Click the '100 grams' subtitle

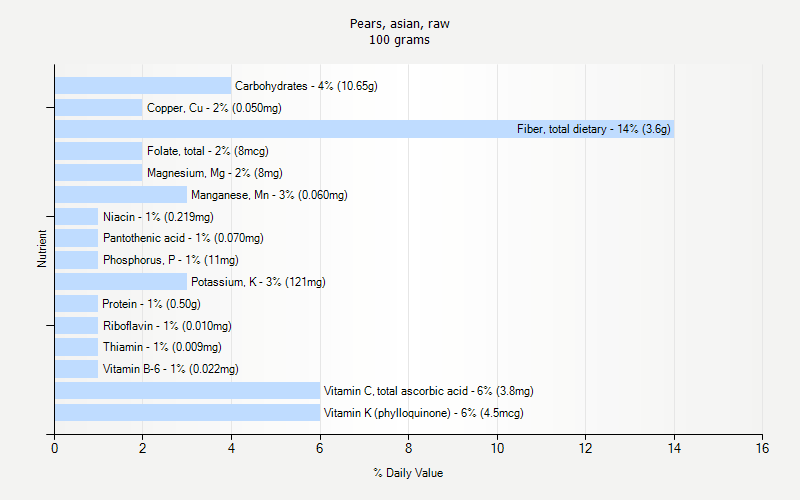click(x=399, y=40)
